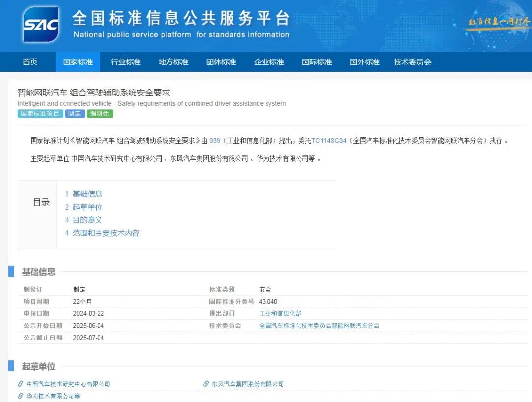Open the 技术委员会 navigation item
532x402 pixels.
pos(412,62)
